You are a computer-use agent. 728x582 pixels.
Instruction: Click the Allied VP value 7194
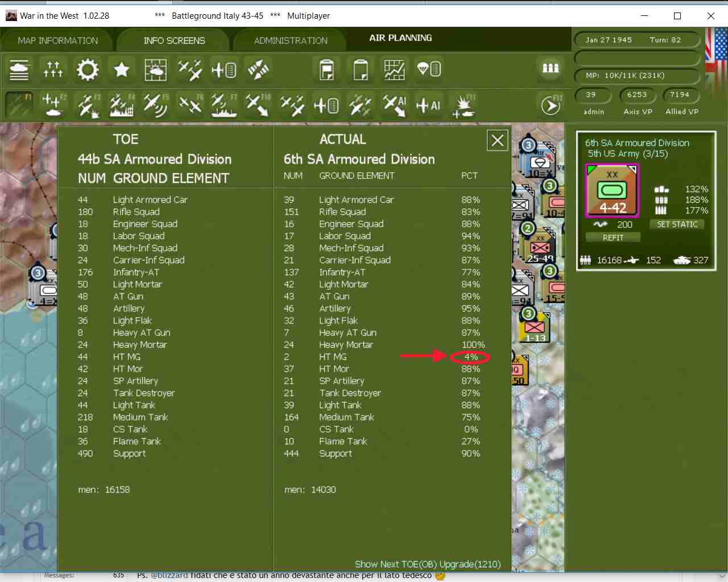click(x=680, y=95)
